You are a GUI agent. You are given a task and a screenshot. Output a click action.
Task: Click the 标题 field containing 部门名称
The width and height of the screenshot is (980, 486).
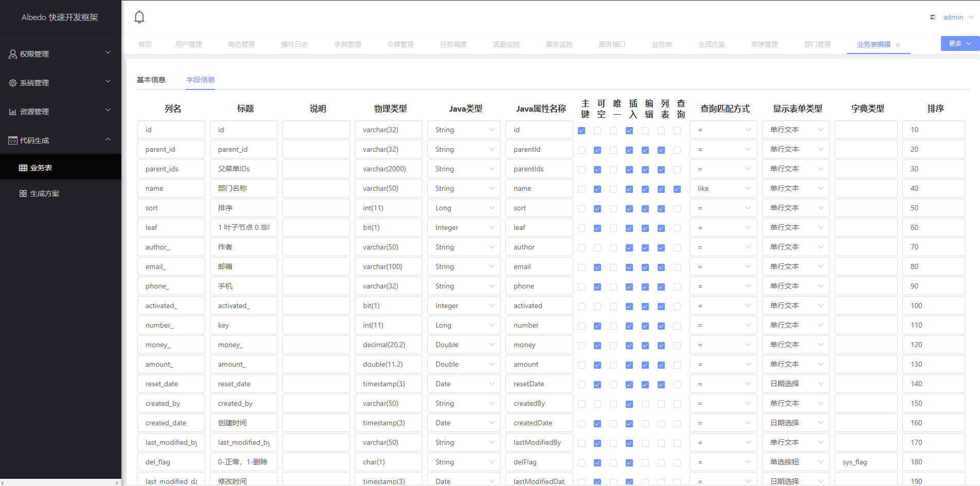point(244,188)
